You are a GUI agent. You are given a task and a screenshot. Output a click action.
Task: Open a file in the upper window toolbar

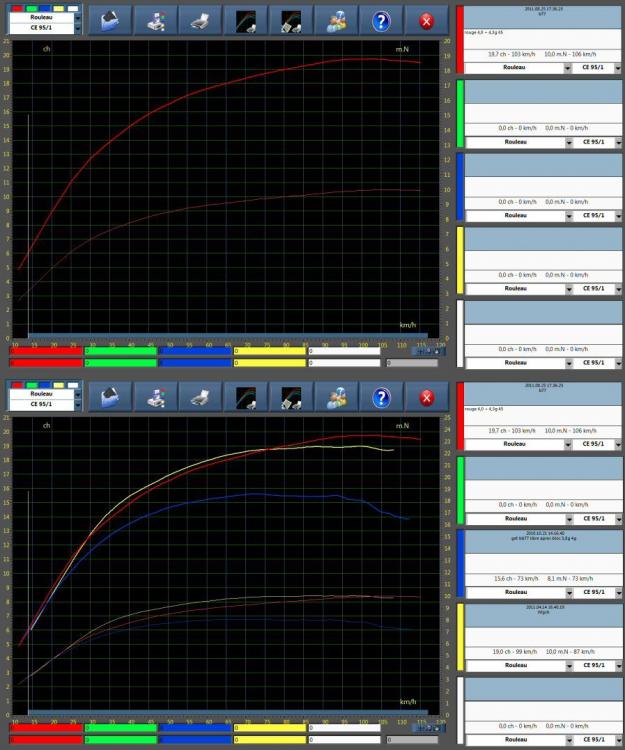point(111,21)
